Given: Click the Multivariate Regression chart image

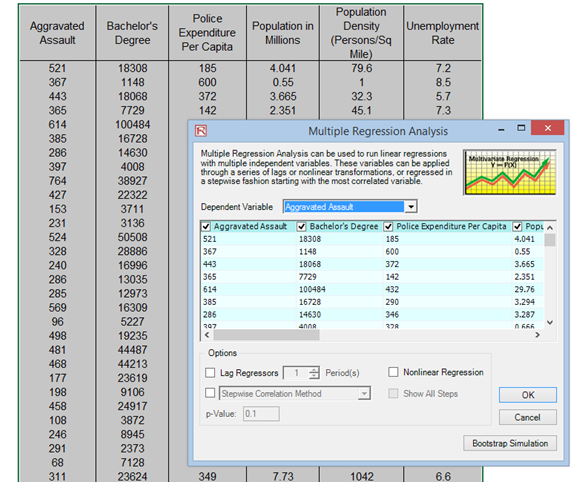Looking at the screenshot, I should coord(510,172).
